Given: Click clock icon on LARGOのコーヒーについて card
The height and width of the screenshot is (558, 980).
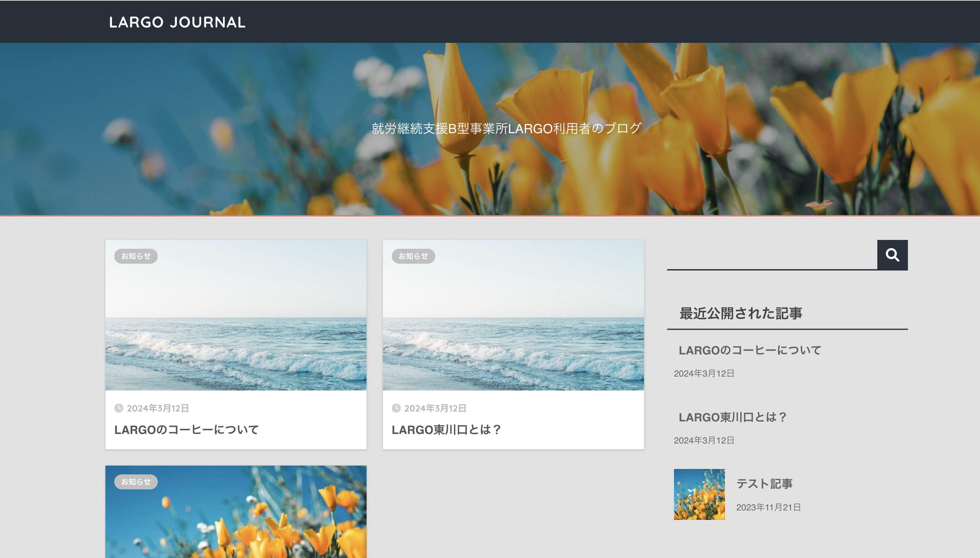Looking at the screenshot, I should click(x=118, y=408).
